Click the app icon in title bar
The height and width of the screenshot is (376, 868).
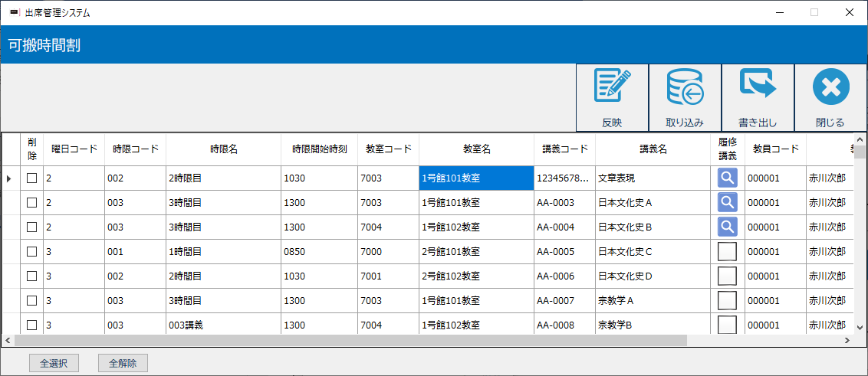pyautogui.click(x=14, y=12)
